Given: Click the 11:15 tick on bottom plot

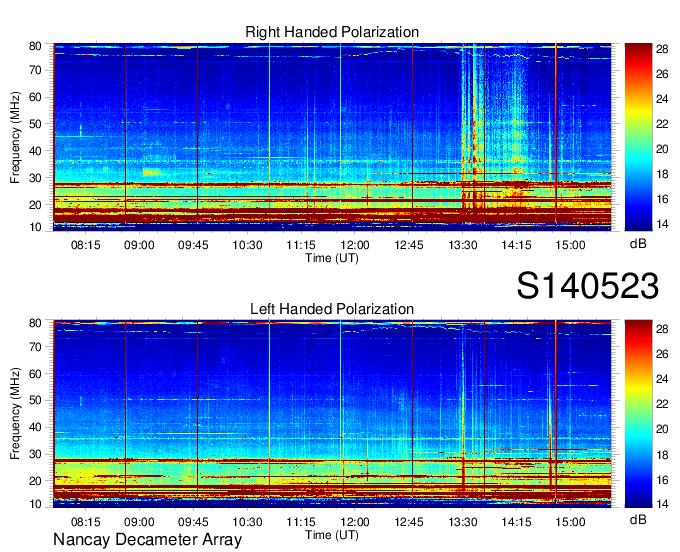Looking at the screenshot, I should [301, 522].
